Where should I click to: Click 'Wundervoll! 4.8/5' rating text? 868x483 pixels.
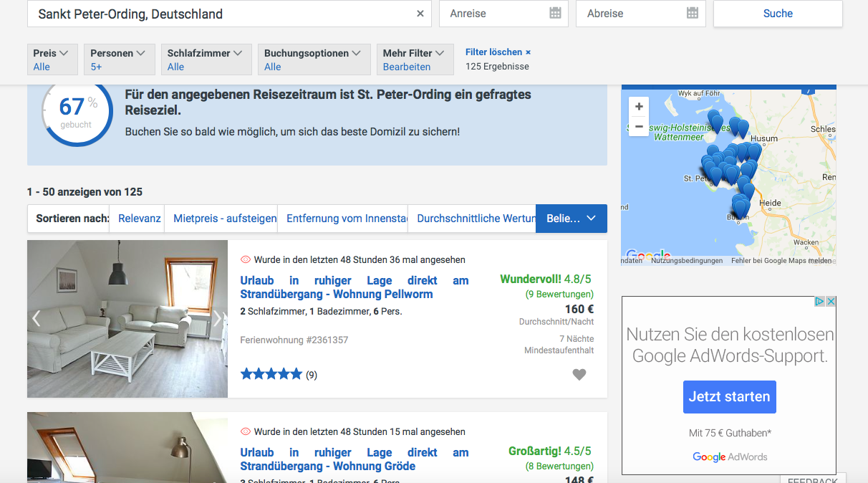546,279
